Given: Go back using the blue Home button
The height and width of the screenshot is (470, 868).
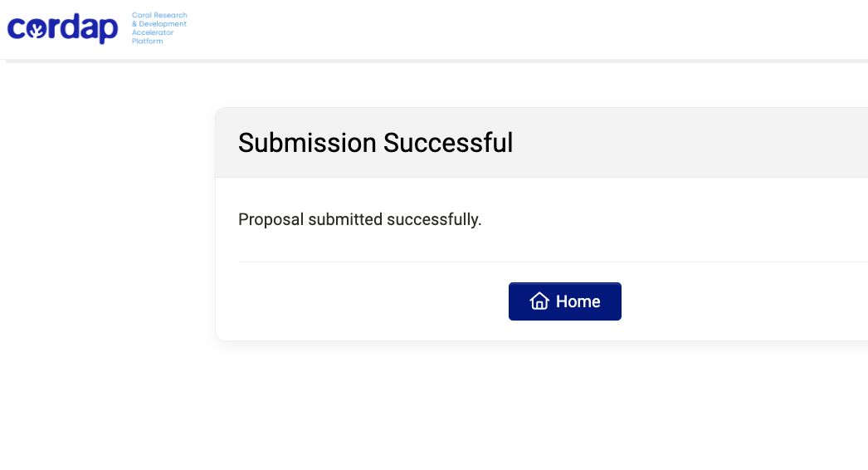Looking at the screenshot, I should pyautogui.click(x=564, y=301).
